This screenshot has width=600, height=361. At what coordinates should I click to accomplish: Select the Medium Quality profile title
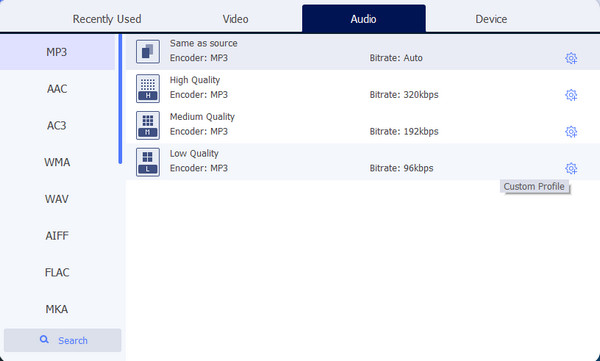[202, 117]
